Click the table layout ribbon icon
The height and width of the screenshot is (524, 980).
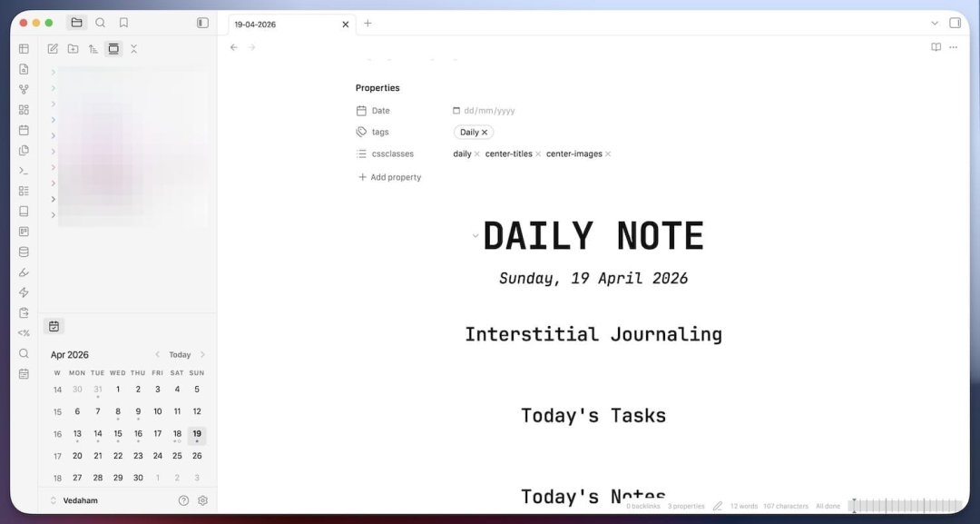[x=24, y=49]
